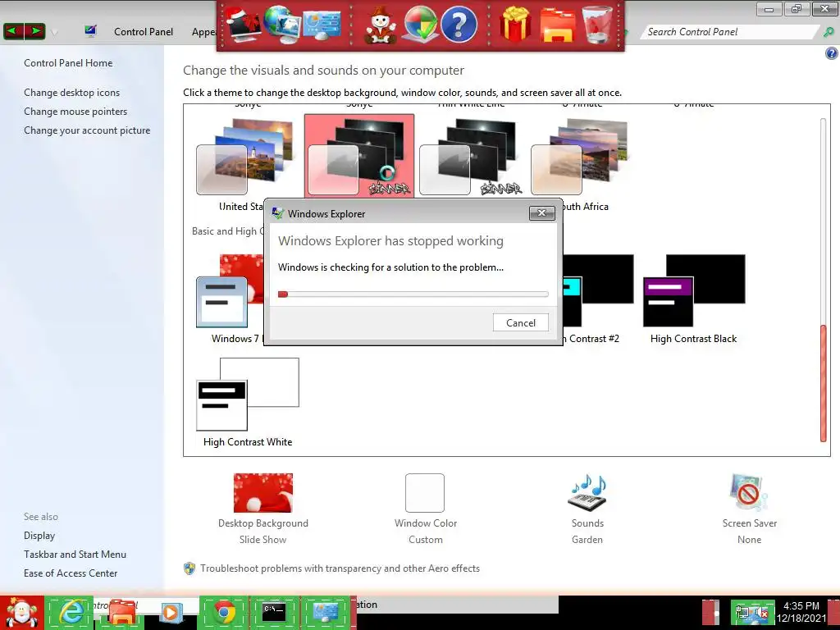Screen dimensions: 840x630
Task: Open Ease of Access Center link
Action: coord(71,573)
